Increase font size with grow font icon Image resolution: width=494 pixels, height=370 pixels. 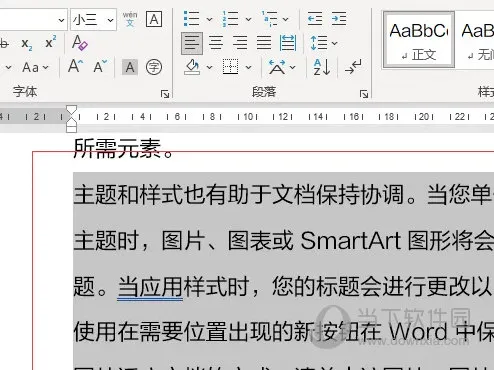click(76, 66)
